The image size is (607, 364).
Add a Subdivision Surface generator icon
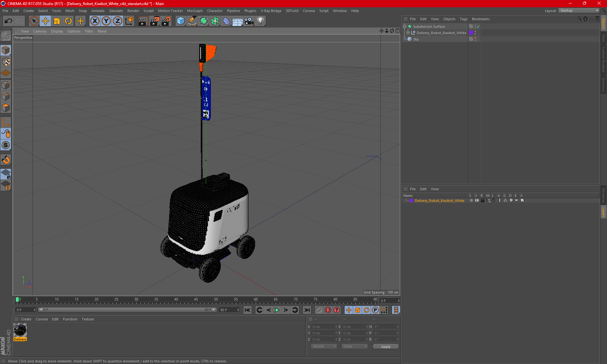(x=204, y=21)
